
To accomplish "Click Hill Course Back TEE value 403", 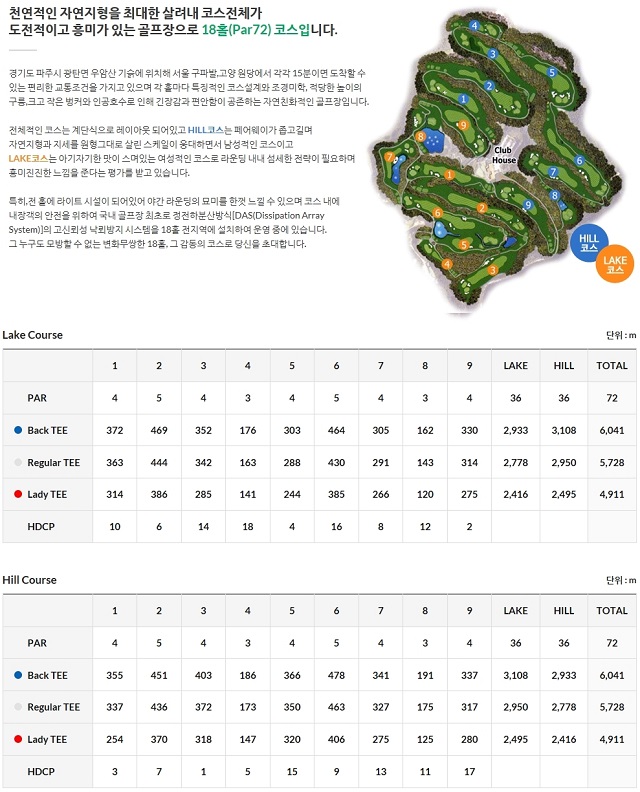I will tap(203, 675).
